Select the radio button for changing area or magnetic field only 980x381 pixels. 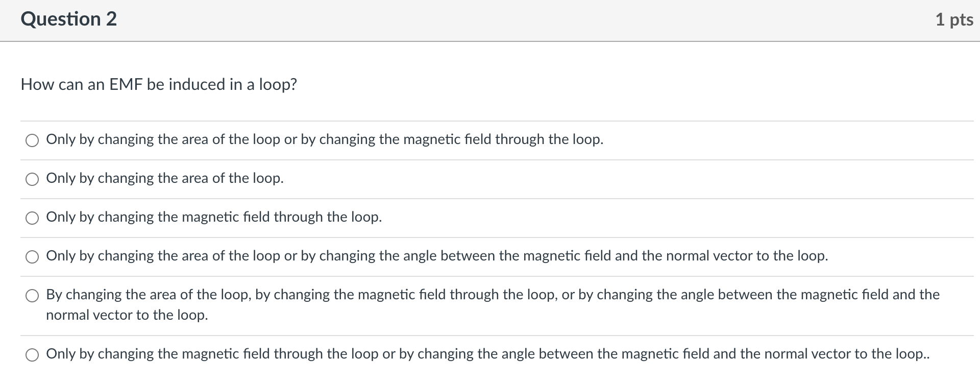[32, 140]
